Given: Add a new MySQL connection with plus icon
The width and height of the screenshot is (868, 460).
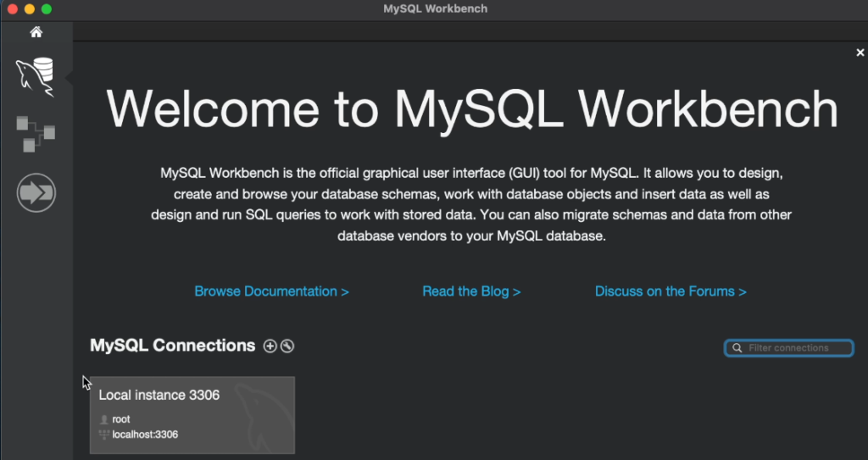Looking at the screenshot, I should (270, 346).
